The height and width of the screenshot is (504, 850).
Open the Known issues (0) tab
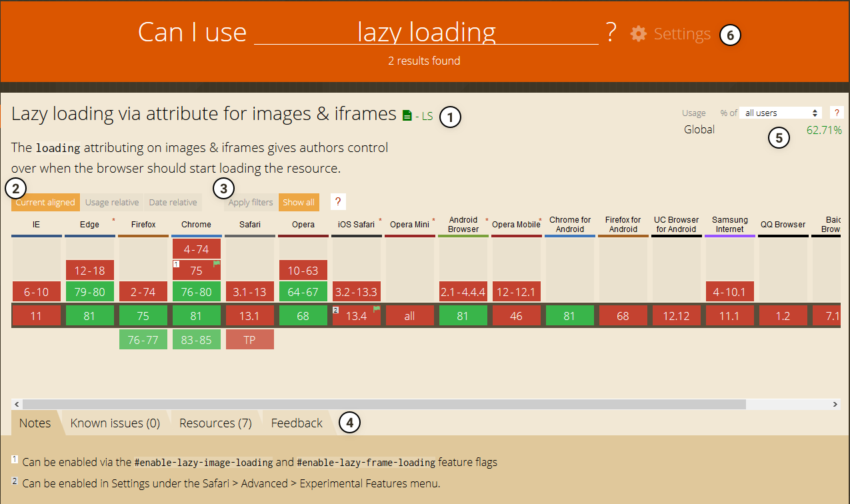coord(115,423)
